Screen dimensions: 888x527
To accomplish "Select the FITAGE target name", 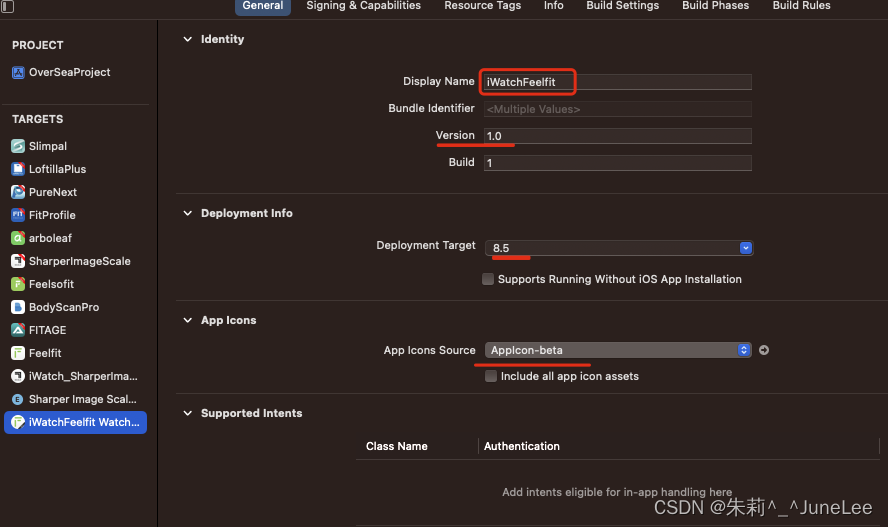I will (48, 330).
